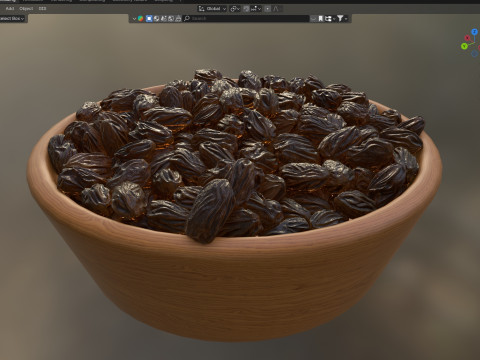Open the Add menu in viewport header
This screenshot has height=360, width=480.
[10, 8]
